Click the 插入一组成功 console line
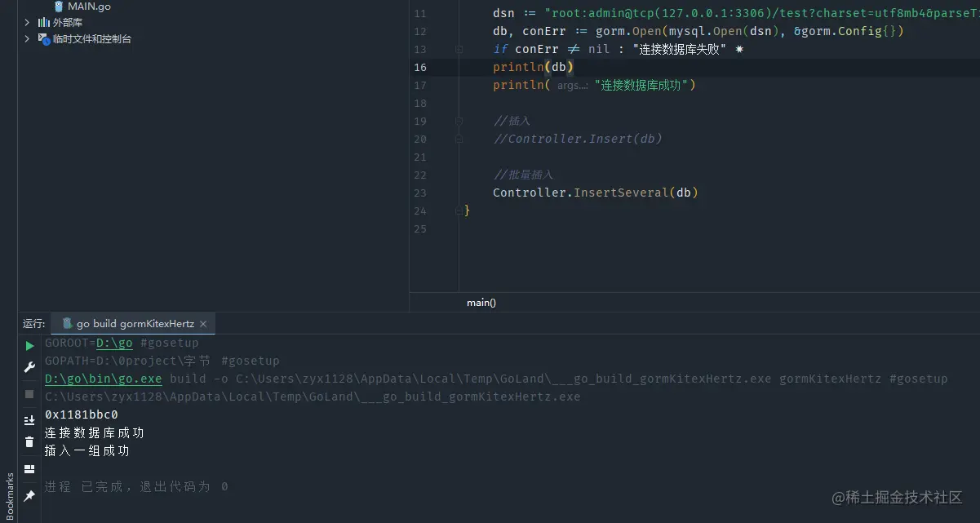The image size is (980, 523). click(x=87, y=450)
